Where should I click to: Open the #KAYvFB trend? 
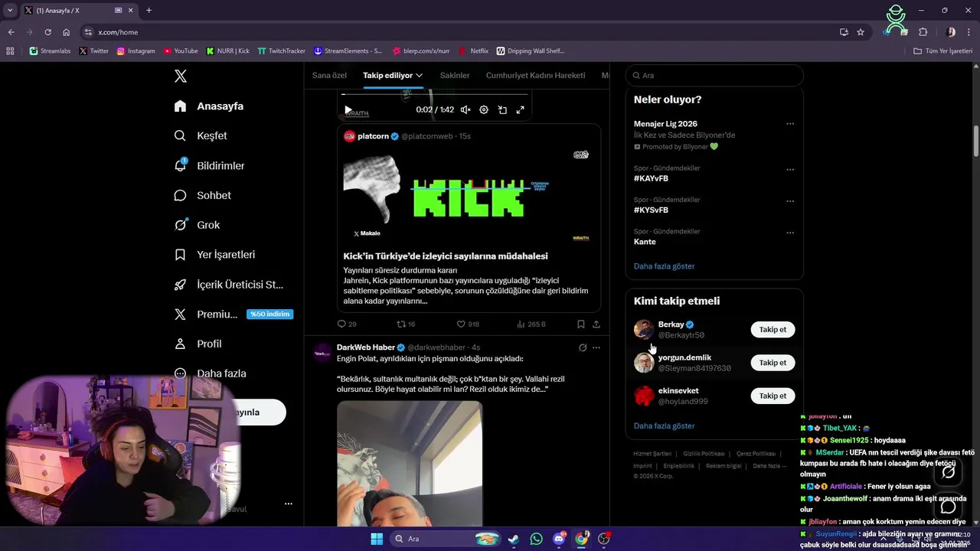click(651, 178)
